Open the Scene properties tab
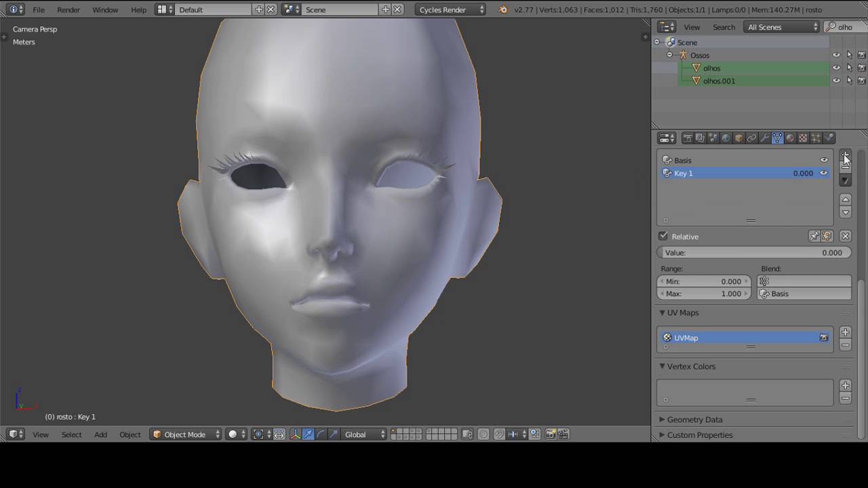Viewport: 868px width, 488px height. coord(713,138)
